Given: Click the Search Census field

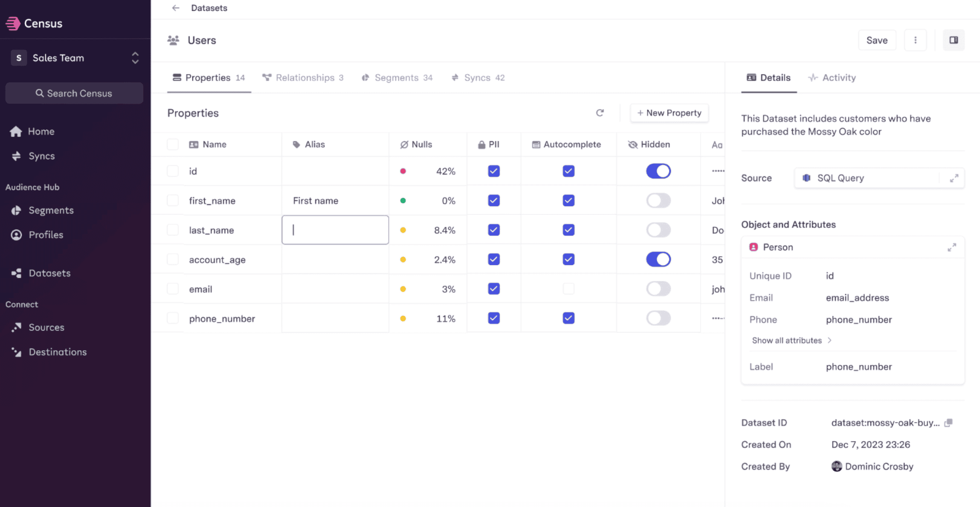Looking at the screenshot, I should (x=74, y=93).
